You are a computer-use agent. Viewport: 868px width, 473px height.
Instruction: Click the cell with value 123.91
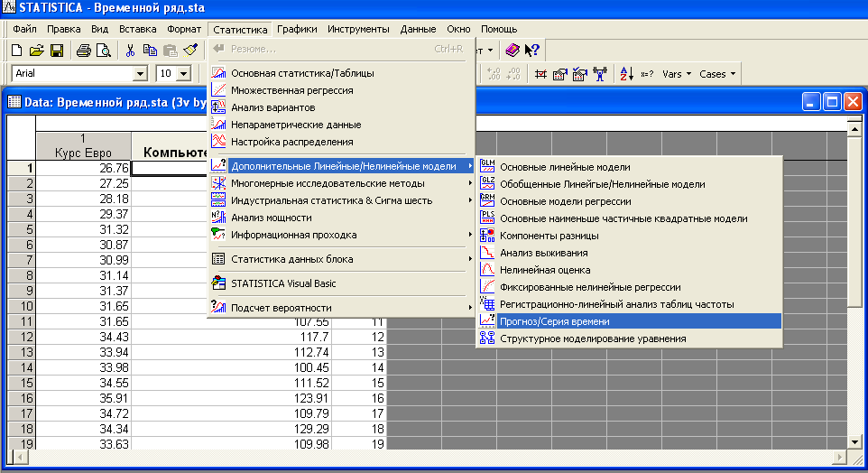point(231,398)
